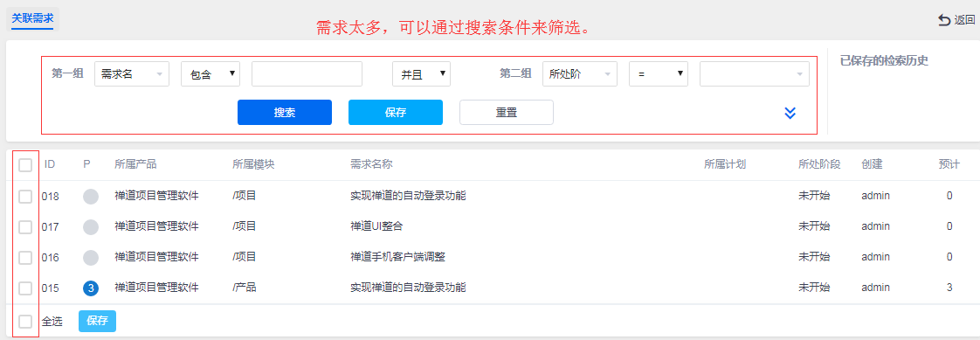
Task: Click the 已保存的检索历史 heading
Action: point(884,60)
